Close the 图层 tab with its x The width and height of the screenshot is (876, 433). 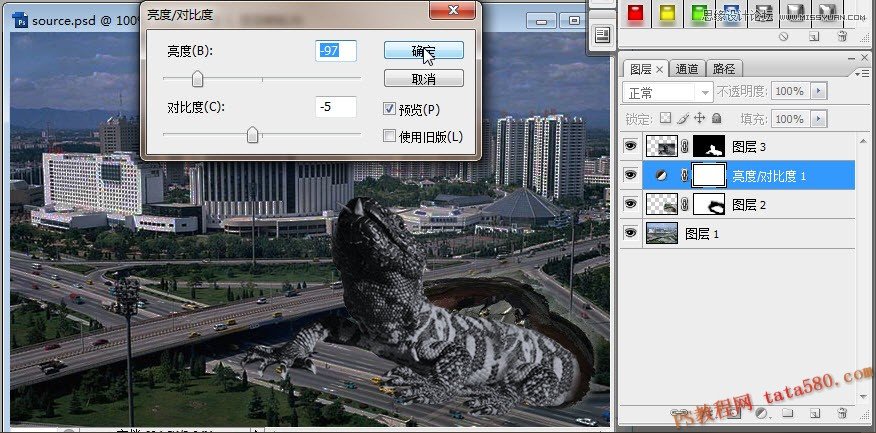pos(659,69)
